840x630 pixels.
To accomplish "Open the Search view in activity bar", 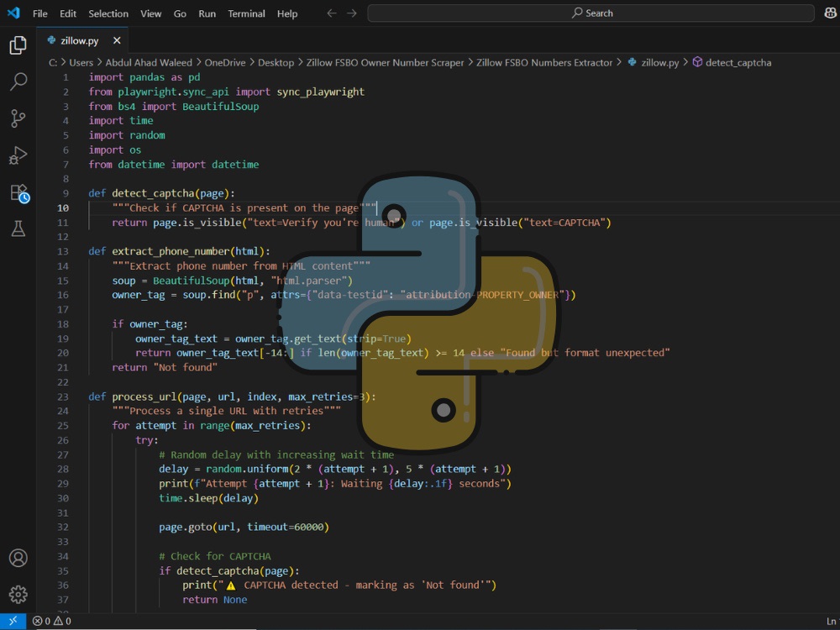I will pos(18,81).
